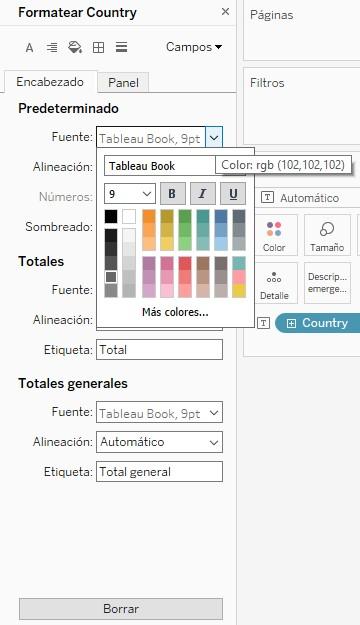Pick the mustard dark yellow swatch
The height and width of the screenshot is (625, 360).
click(167, 216)
